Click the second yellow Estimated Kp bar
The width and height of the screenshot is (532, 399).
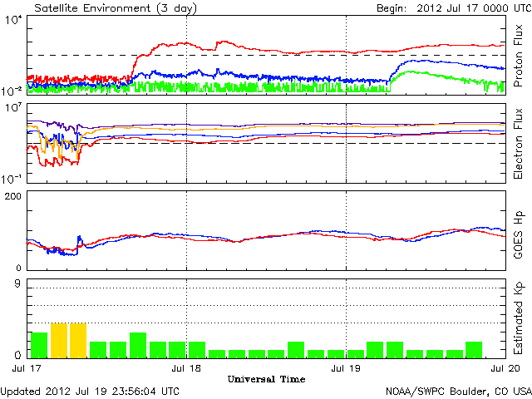tap(78, 341)
